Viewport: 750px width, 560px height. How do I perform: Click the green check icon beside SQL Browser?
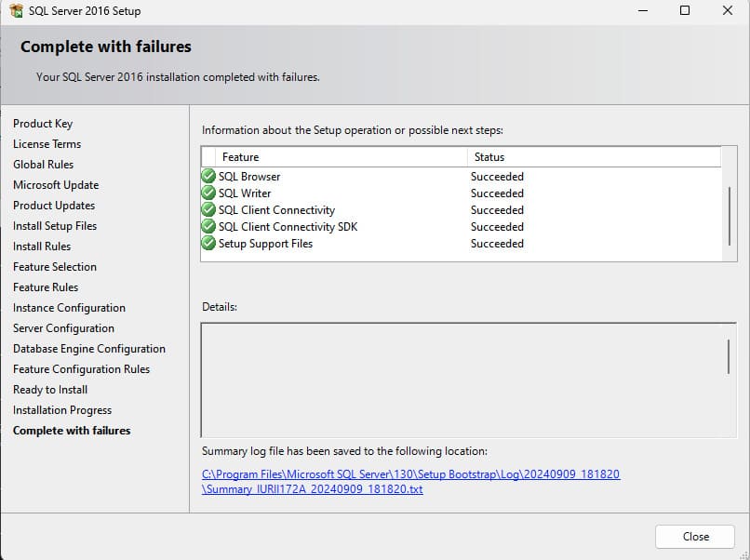click(208, 177)
